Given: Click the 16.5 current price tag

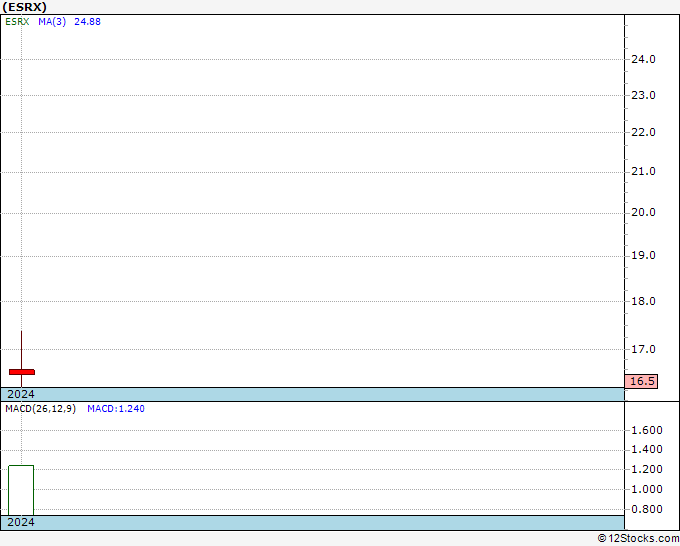Looking at the screenshot, I should click(641, 381).
